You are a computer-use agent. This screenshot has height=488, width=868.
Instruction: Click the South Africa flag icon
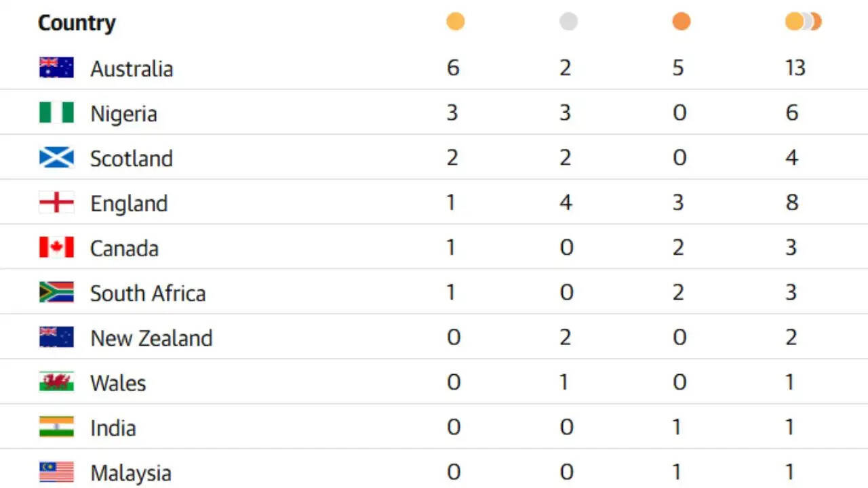click(x=56, y=292)
